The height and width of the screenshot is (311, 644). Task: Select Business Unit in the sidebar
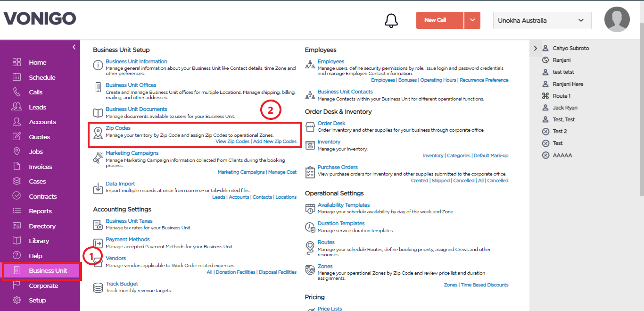(x=42, y=271)
